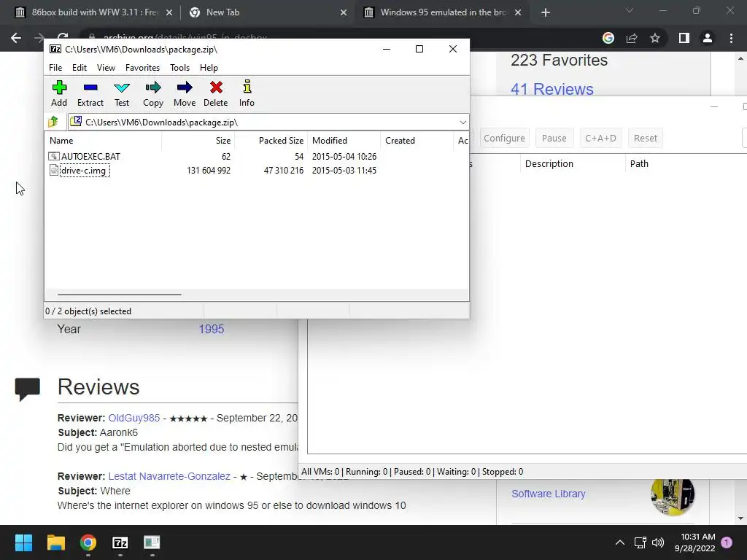Image resolution: width=747 pixels, height=560 pixels.
Task: Open reviewer OldGuy985 profile link
Action: 134,418
